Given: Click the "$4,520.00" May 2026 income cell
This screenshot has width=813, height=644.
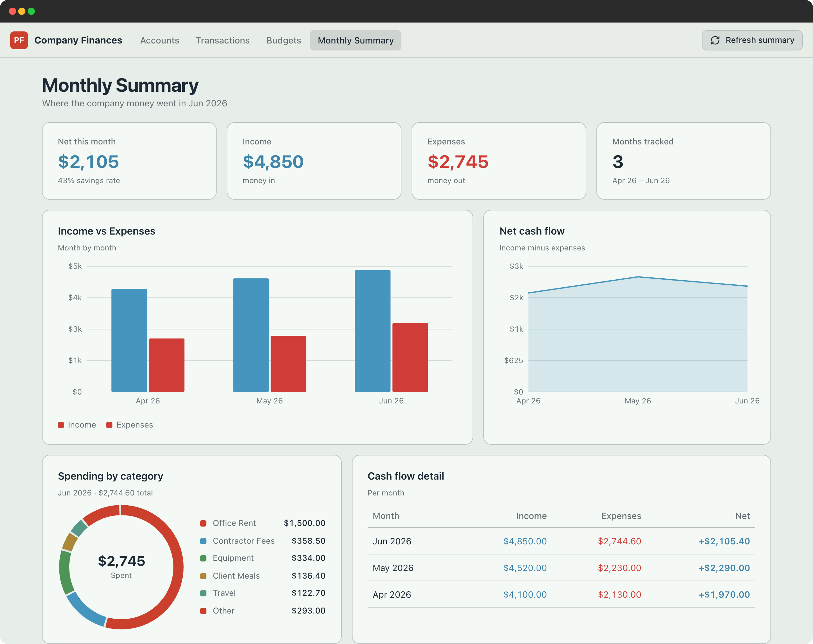Looking at the screenshot, I should tap(525, 568).
